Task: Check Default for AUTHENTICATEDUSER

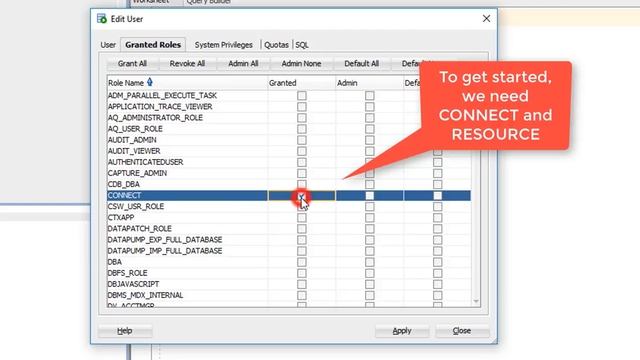Action: [x=438, y=162]
